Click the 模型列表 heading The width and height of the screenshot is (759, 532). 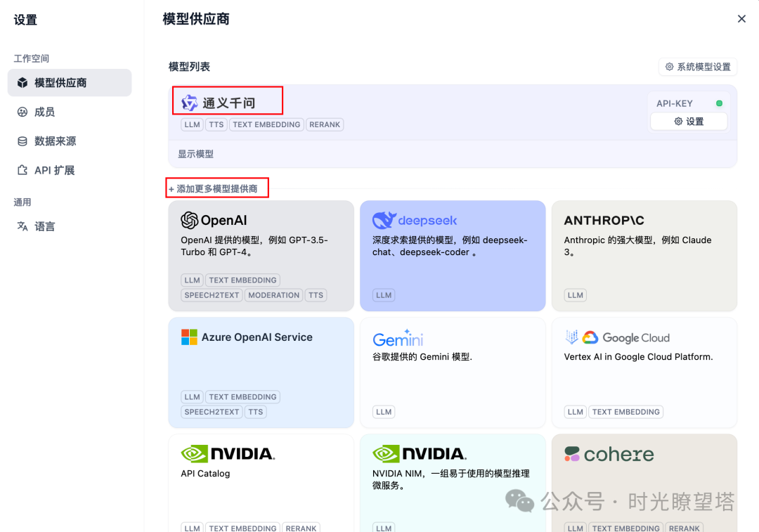click(x=189, y=67)
